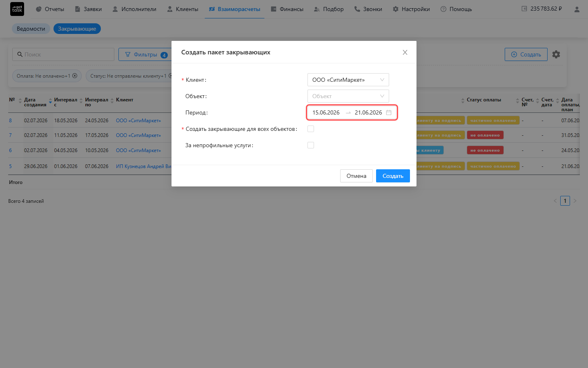588x368 pixels.
Task: Go to next page arrow
Action: tap(575, 201)
